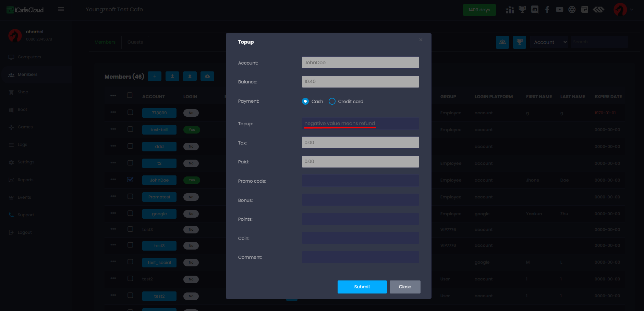Open Reports in the sidebar
Screen dimensions: 644x311
click(x=25, y=180)
